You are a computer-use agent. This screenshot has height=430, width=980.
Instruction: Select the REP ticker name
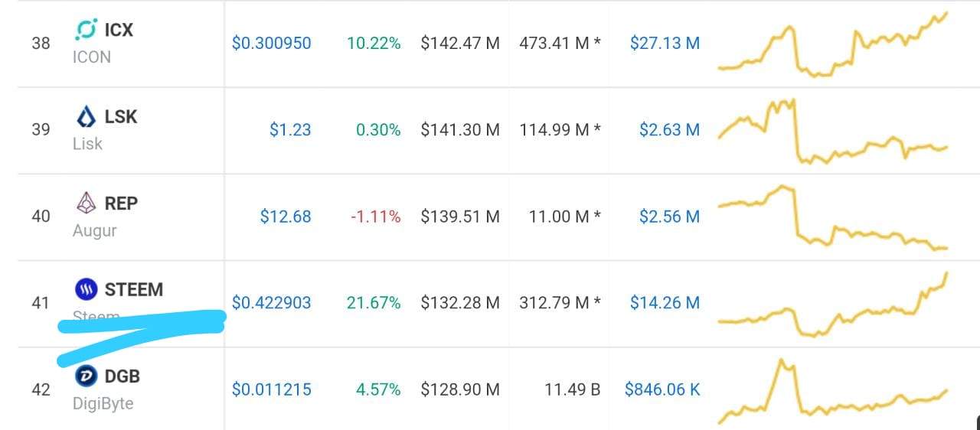click(121, 203)
